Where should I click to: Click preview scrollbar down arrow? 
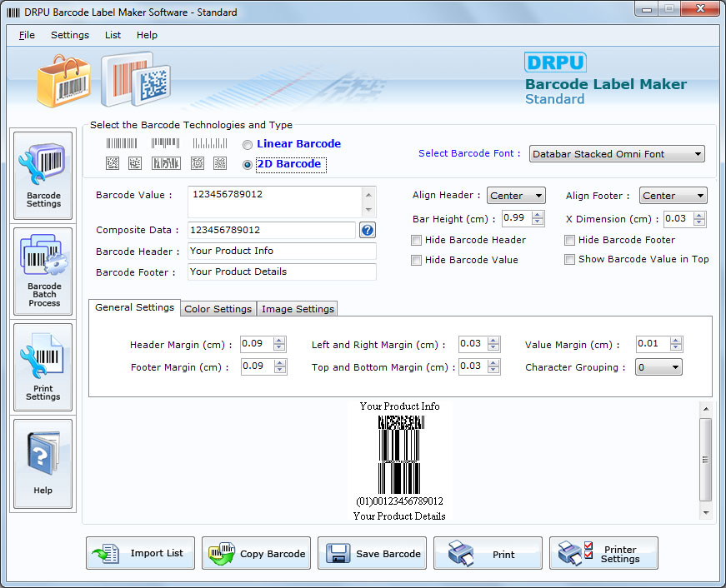[706, 512]
